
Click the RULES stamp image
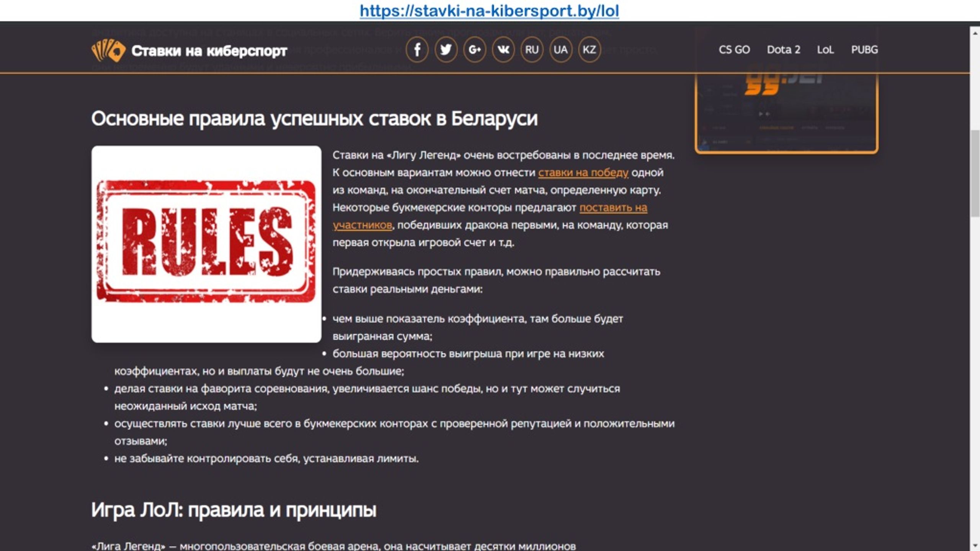206,244
